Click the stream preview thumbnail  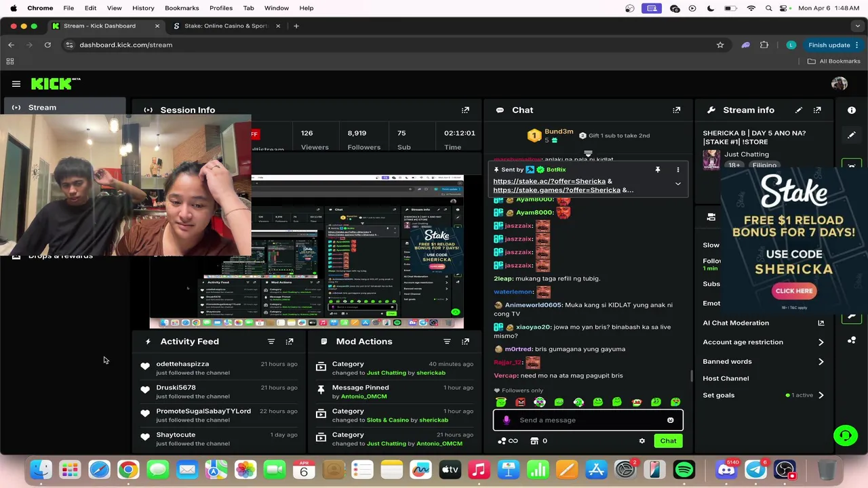pos(307,251)
